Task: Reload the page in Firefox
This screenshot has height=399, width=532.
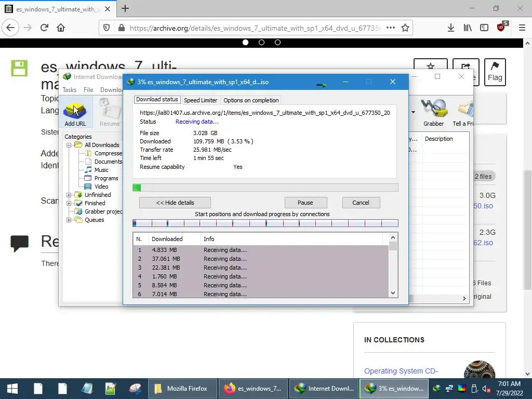Action: tap(44, 28)
